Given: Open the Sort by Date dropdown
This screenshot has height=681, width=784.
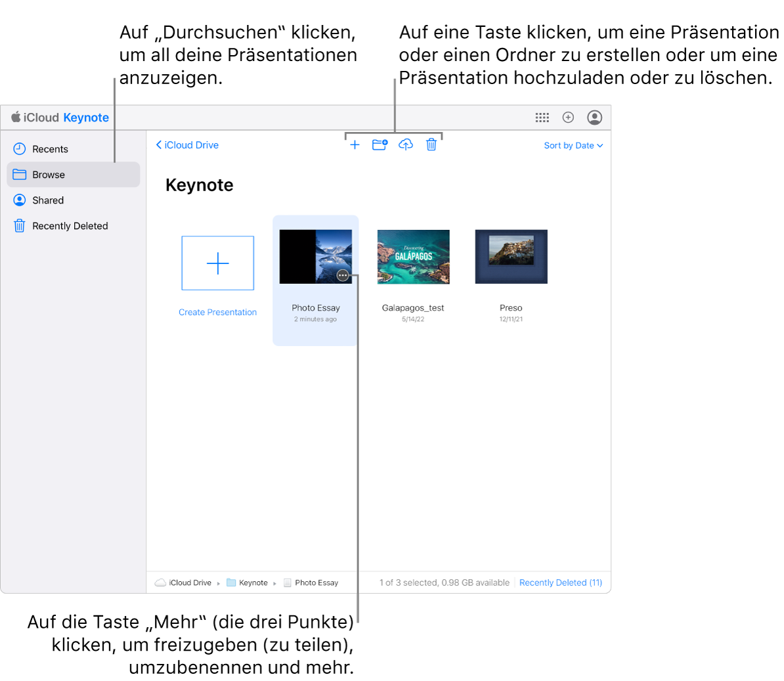Looking at the screenshot, I should tap(573, 146).
